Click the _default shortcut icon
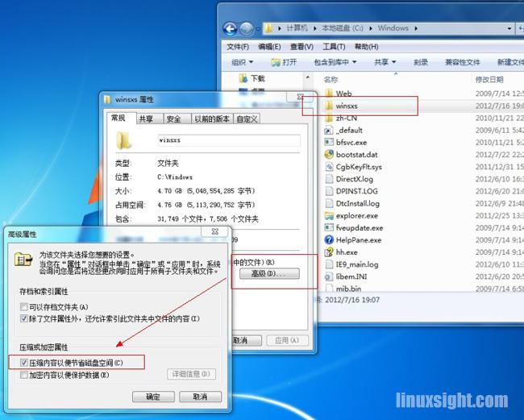Viewport: 524px width, 420px height. point(329,131)
